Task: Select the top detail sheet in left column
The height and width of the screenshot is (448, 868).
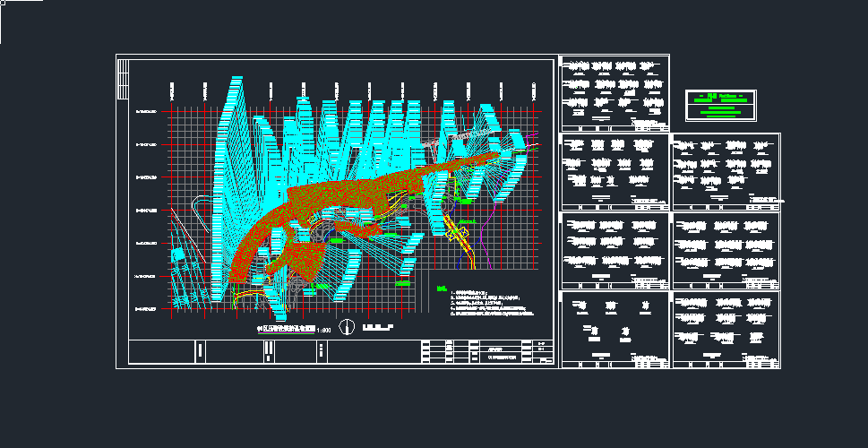Action: tap(614, 92)
